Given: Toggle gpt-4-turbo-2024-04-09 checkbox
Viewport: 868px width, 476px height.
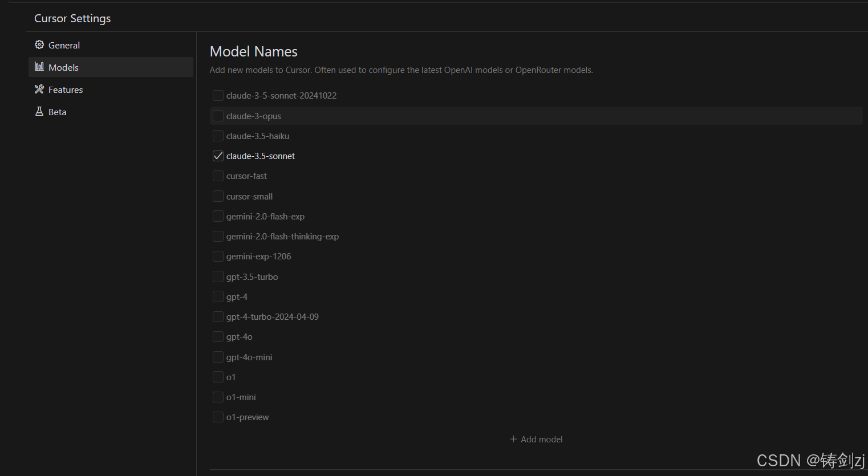Looking at the screenshot, I should point(218,316).
